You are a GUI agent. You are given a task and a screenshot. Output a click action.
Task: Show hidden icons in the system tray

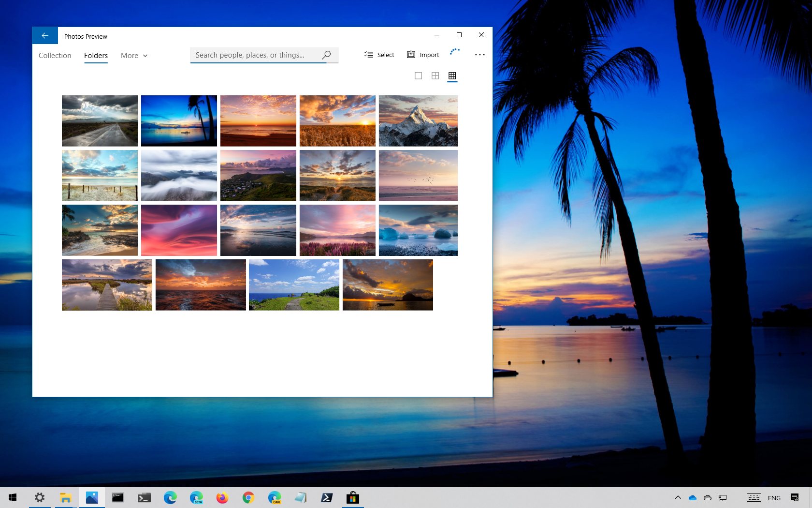point(678,497)
